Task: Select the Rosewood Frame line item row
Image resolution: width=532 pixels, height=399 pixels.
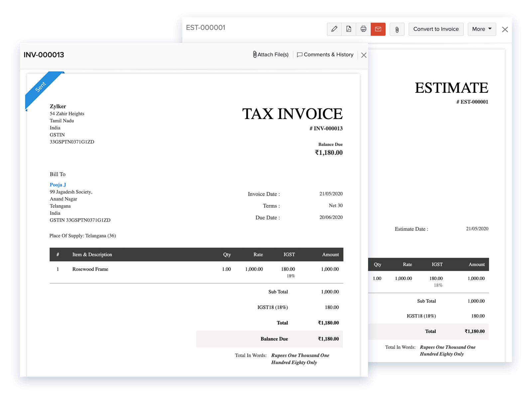Action: pyautogui.click(x=90, y=269)
